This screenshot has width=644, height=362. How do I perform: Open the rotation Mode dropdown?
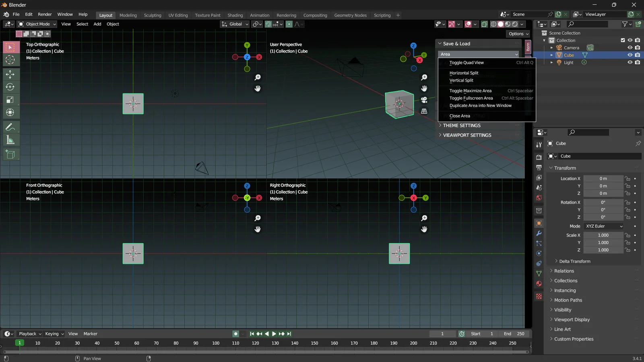coord(603,226)
